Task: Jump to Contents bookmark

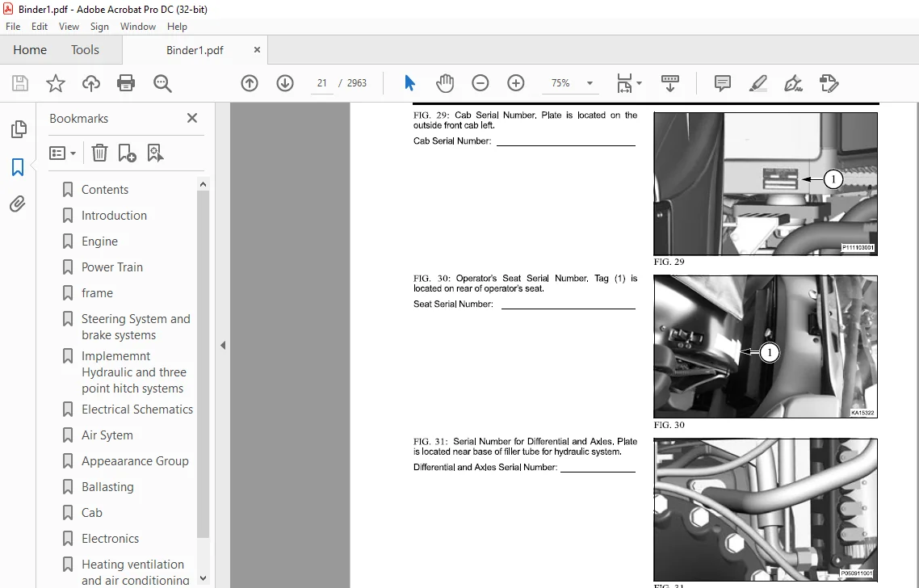Action: point(104,189)
